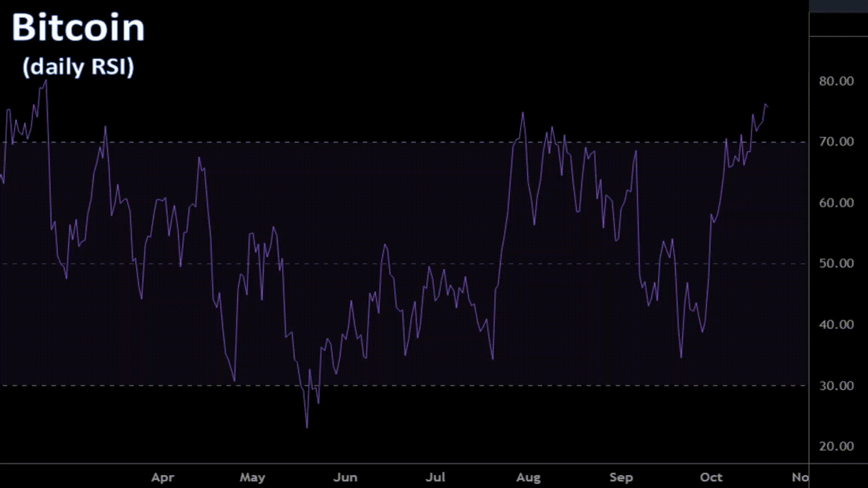This screenshot has width=868, height=488.
Task: Select the 60.00 axis label
Action: (836, 203)
